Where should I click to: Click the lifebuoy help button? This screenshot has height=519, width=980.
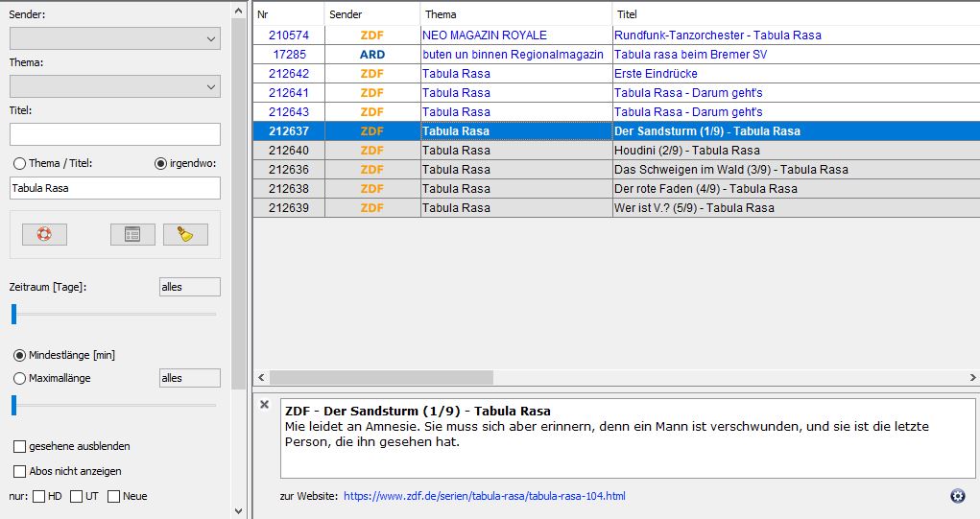[44, 234]
